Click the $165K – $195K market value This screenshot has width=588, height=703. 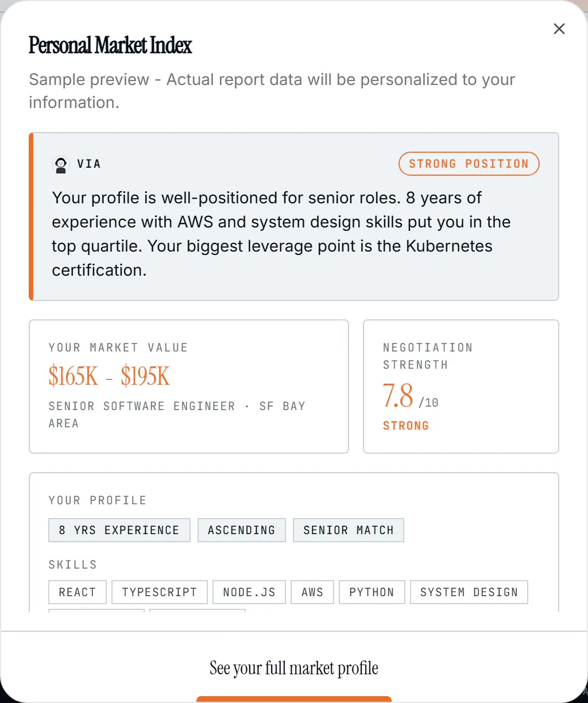[x=109, y=376]
